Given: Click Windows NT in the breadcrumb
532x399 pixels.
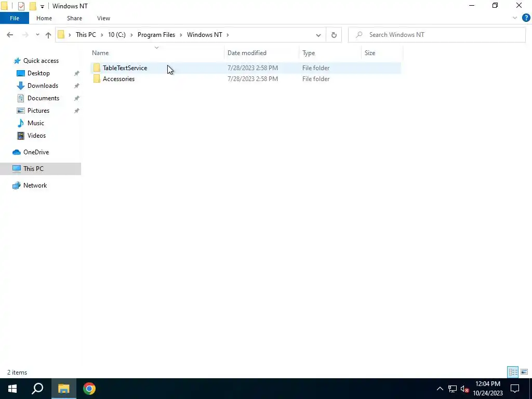Looking at the screenshot, I should coord(205,35).
